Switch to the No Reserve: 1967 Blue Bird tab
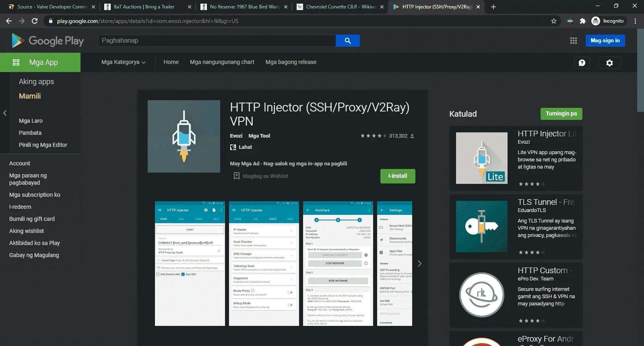The height and width of the screenshot is (346, 644). click(243, 7)
